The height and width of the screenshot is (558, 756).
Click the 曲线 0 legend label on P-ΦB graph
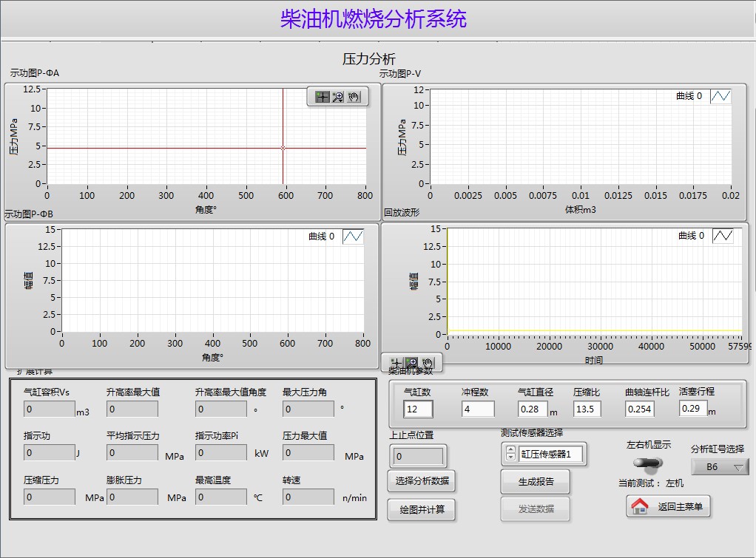[322, 236]
